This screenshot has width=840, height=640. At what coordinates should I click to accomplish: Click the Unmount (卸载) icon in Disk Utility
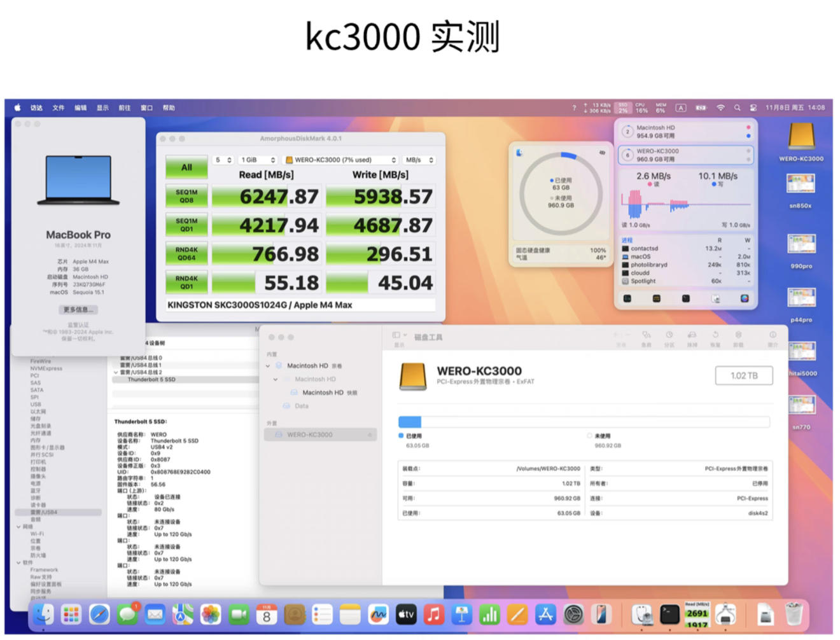(738, 335)
